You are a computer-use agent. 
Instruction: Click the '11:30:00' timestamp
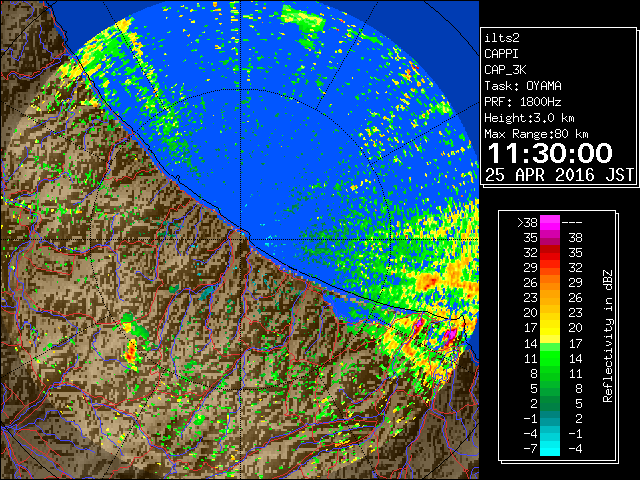[x=550, y=153]
